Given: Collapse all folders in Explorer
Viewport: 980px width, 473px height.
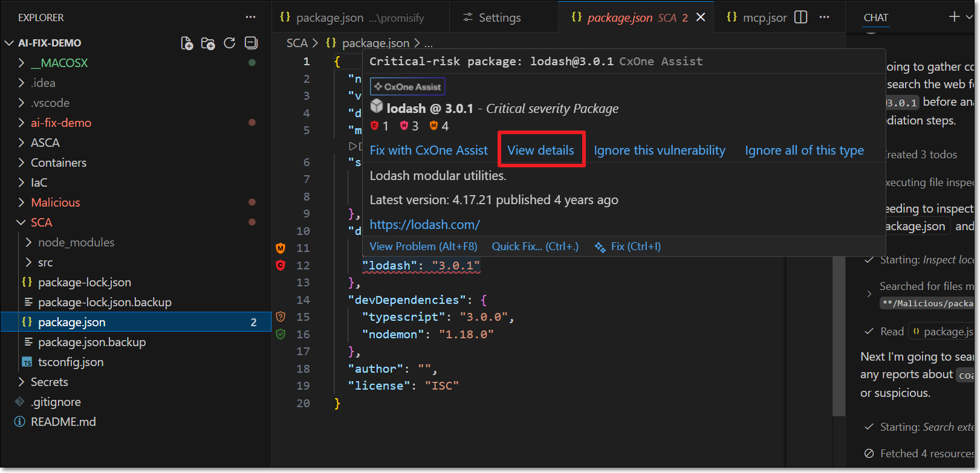Looking at the screenshot, I should coord(251,43).
